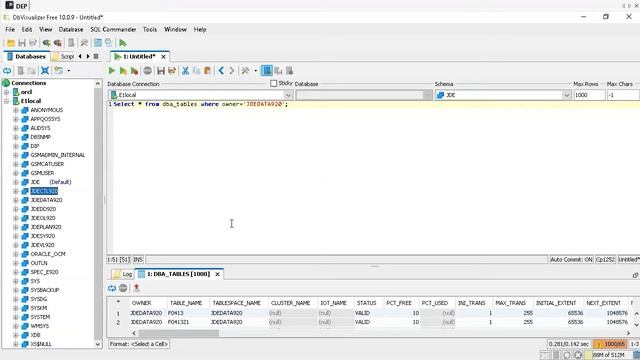This screenshot has height=360, width=640.
Task: Click the export icon with red up arrow
Action: (x=136, y=288)
